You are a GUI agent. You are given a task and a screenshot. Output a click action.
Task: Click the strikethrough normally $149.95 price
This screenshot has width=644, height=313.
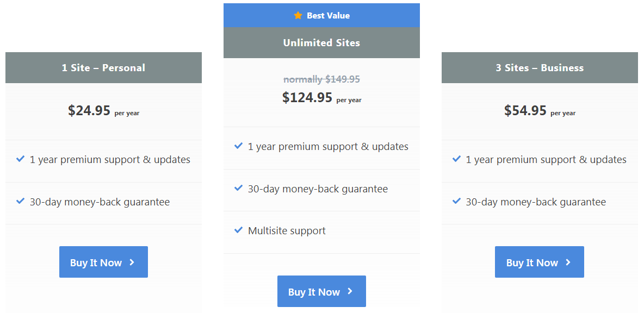(x=321, y=79)
